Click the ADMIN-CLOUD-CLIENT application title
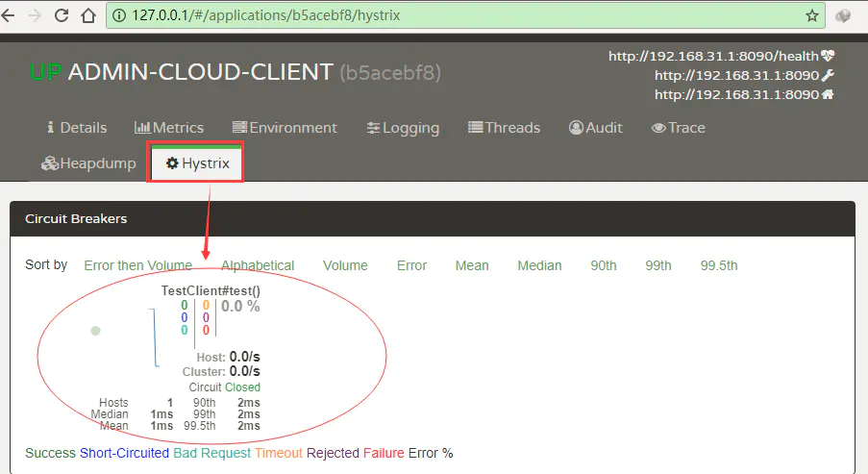 tap(200, 72)
